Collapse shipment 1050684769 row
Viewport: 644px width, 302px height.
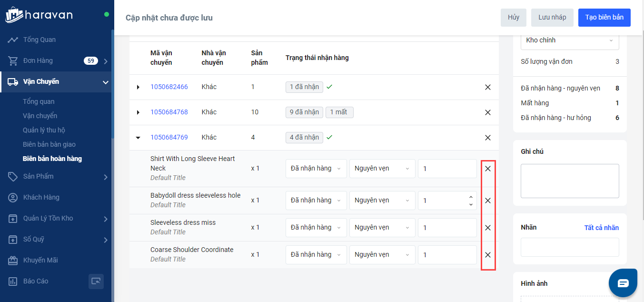coord(138,138)
